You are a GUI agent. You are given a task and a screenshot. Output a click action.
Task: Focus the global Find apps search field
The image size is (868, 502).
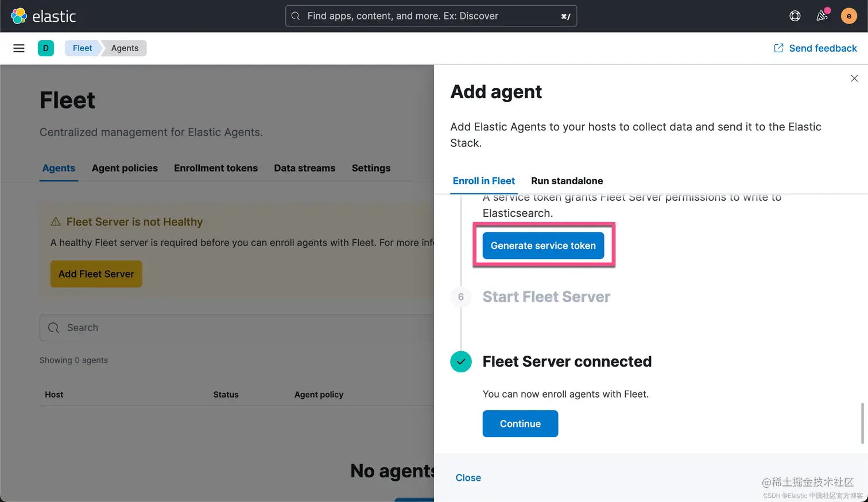[431, 16]
